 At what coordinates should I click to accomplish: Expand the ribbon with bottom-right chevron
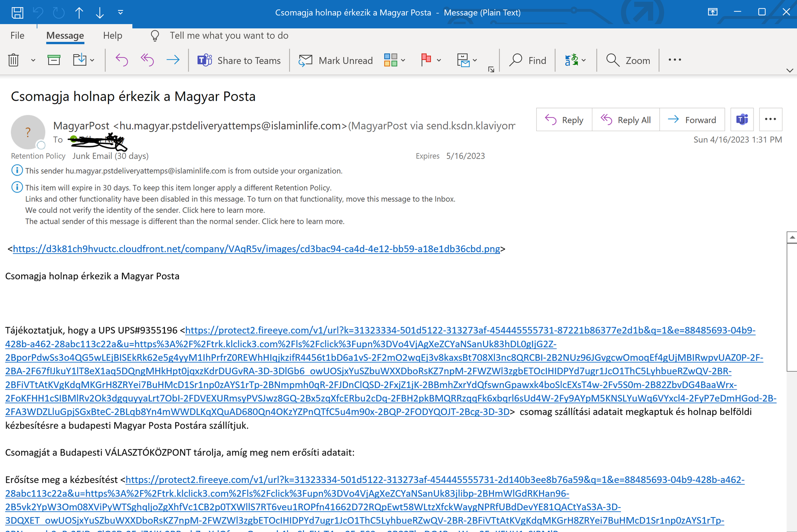pyautogui.click(x=790, y=71)
